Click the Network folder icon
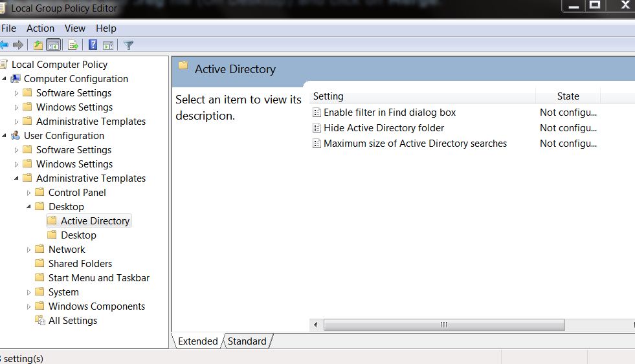Image resolution: width=635 pixels, height=364 pixels. point(39,249)
